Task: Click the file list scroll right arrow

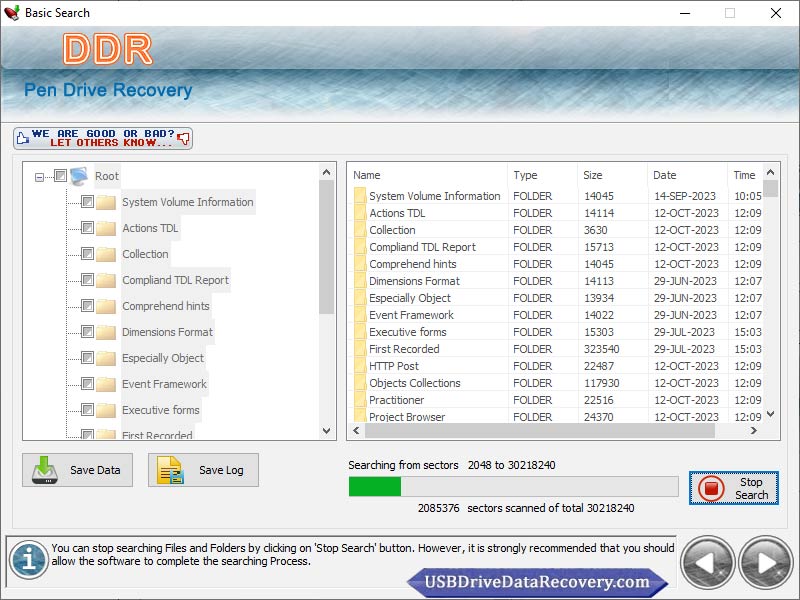Action: click(x=754, y=431)
